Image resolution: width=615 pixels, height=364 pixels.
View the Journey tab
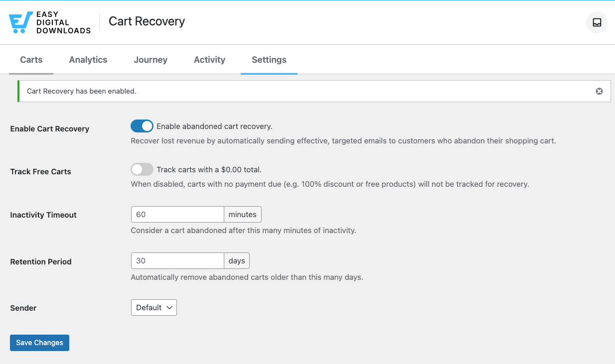pyautogui.click(x=150, y=59)
